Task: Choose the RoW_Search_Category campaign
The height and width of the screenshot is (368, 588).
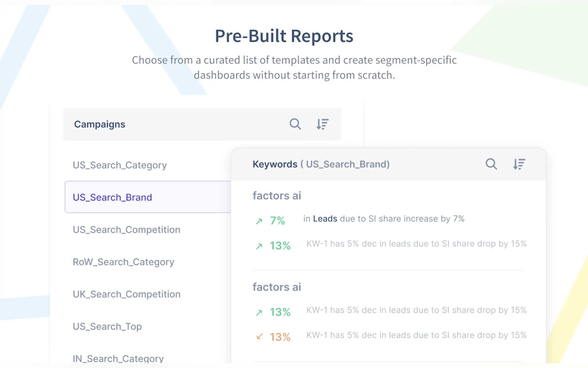Action: [x=123, y=262]
